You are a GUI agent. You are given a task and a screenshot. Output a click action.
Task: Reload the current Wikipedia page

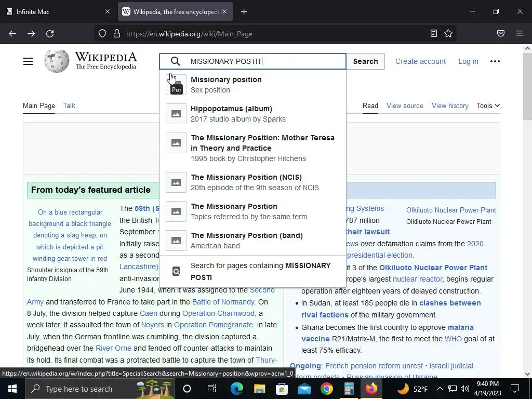click(50, 34)
